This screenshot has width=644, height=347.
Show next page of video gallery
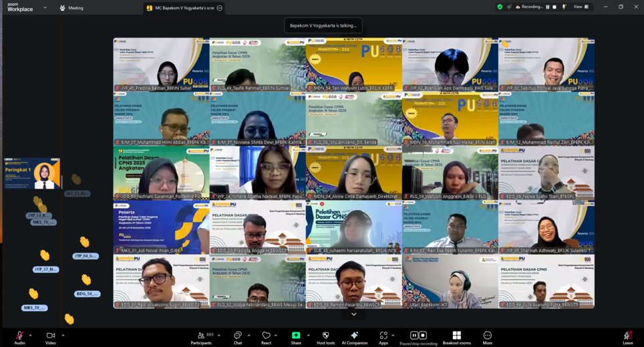[354, 314]
